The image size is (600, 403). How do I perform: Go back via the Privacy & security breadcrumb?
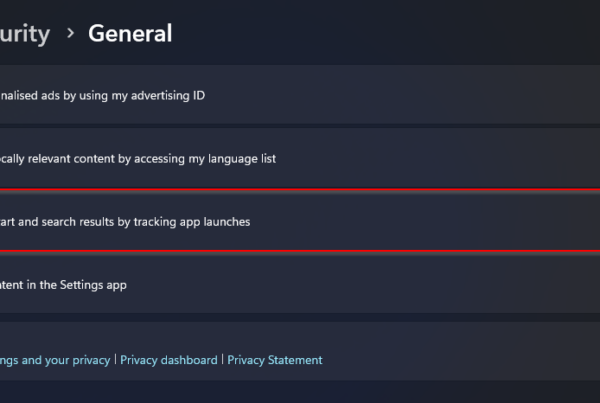point(25,33)
